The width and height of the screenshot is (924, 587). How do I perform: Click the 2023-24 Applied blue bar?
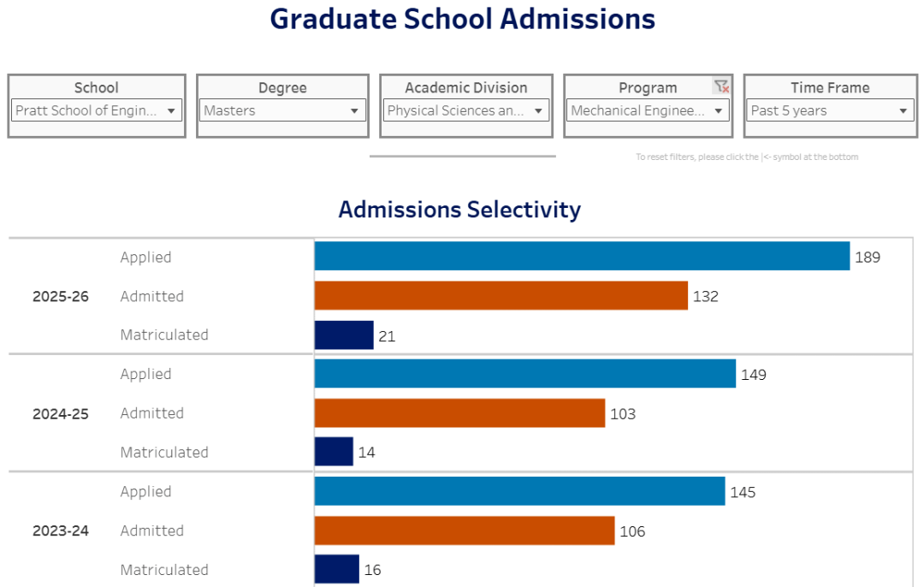(x=519, y=491)
